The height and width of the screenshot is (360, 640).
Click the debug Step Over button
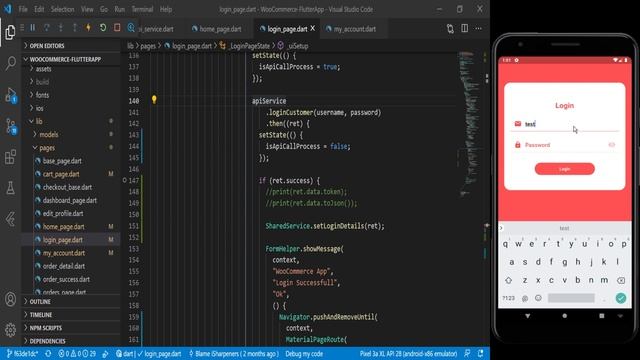coord(47,28)
